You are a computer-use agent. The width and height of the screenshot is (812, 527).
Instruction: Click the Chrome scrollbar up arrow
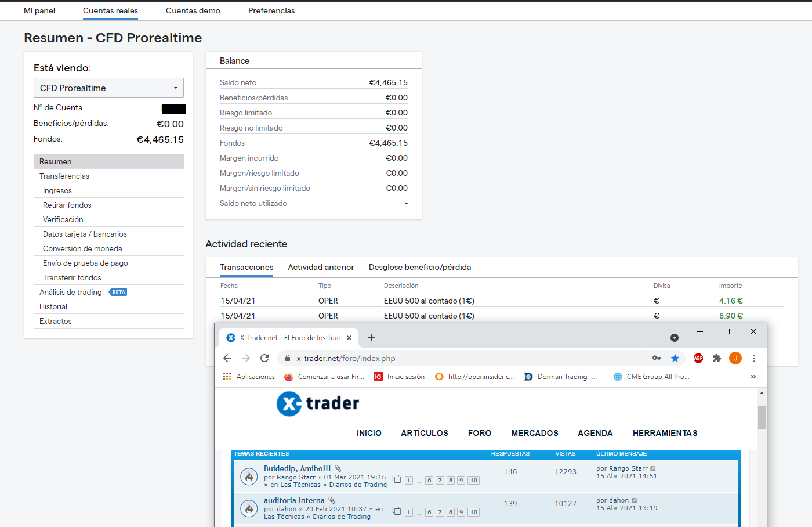click(762, 394)
